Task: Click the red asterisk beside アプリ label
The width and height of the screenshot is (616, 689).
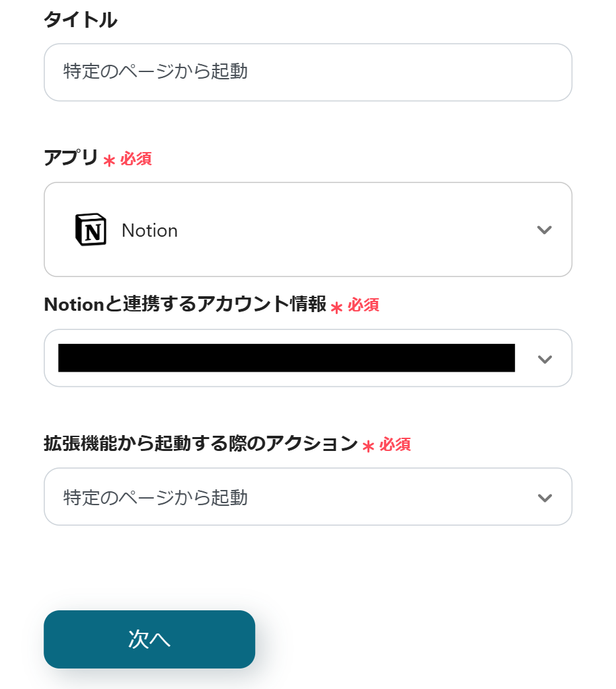Action: [x=109, y=161]
